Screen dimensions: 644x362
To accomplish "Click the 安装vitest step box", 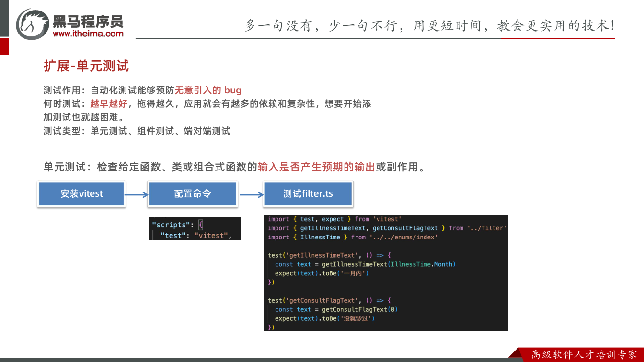I will click(x=81, y=194).
